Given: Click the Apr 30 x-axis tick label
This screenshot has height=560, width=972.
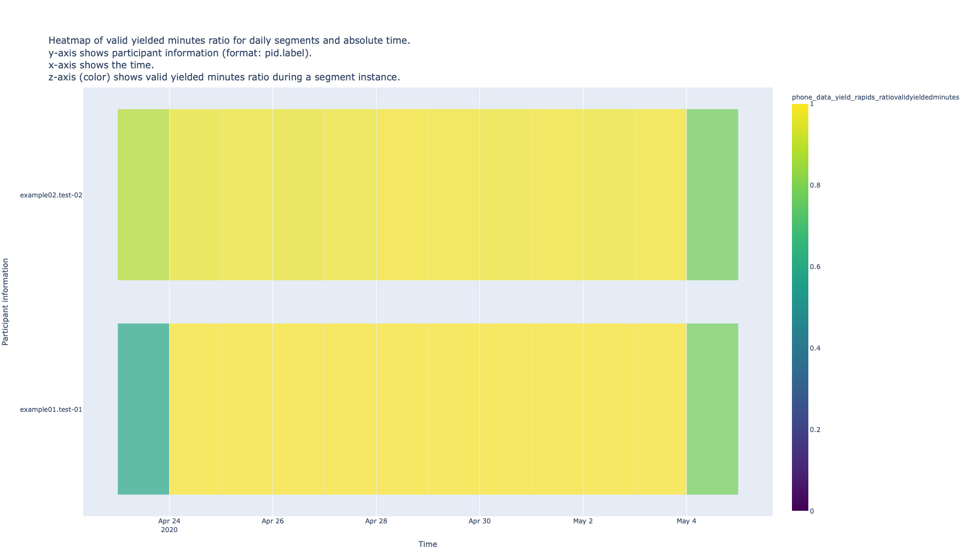Looking at the screenshot, I should pos(479,521).
